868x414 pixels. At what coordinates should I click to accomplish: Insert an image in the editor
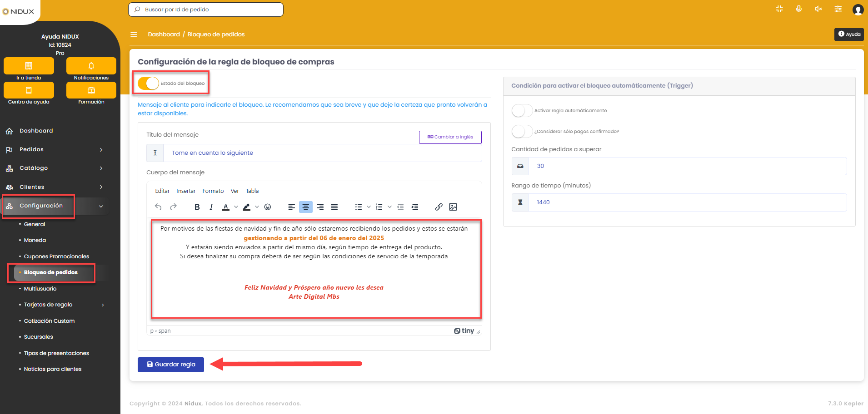click(x=453, y=207)
